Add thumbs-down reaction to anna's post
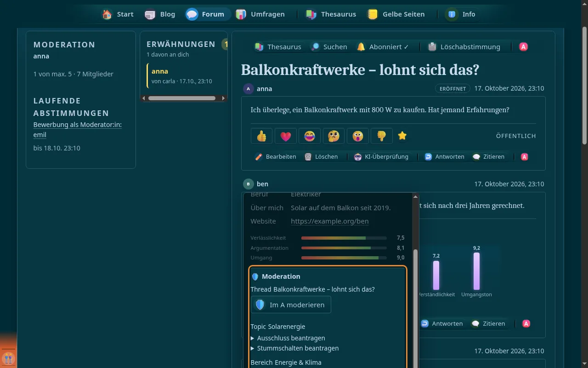The width and height of the screenshot is (588, 368). (382, 136)
